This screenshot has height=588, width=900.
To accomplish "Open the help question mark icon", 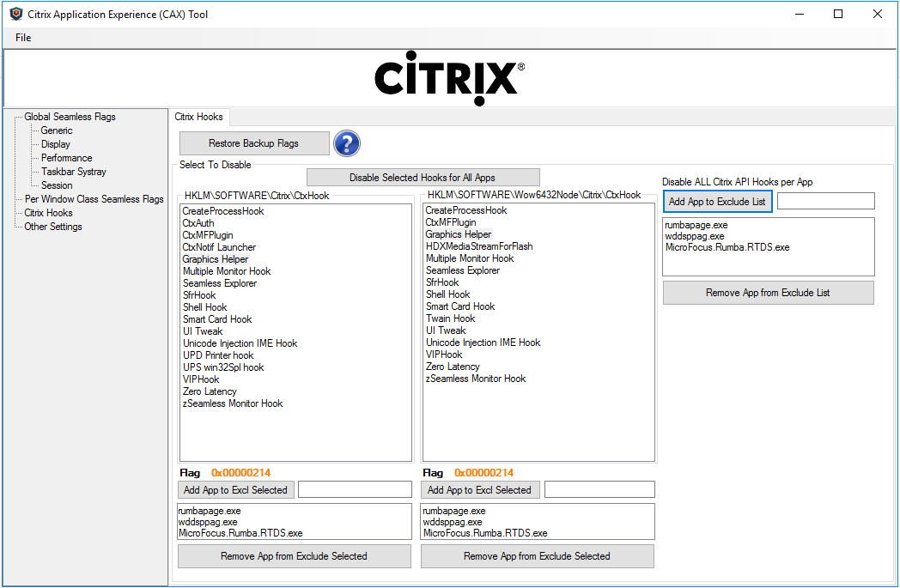I will pos(346,143).
